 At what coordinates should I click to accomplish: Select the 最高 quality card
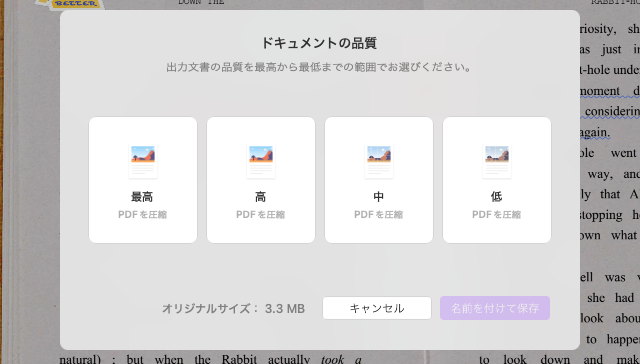click(x=143, y=180)
